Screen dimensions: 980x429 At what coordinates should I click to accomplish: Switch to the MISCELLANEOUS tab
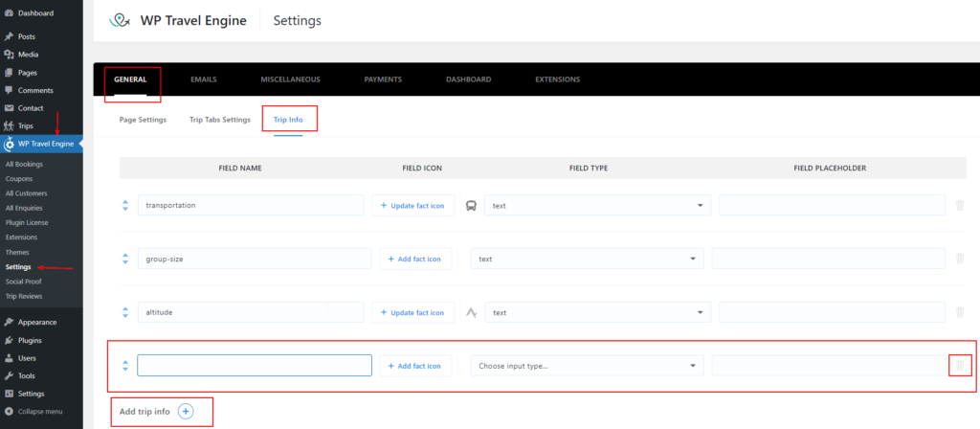tap(291, 79)
